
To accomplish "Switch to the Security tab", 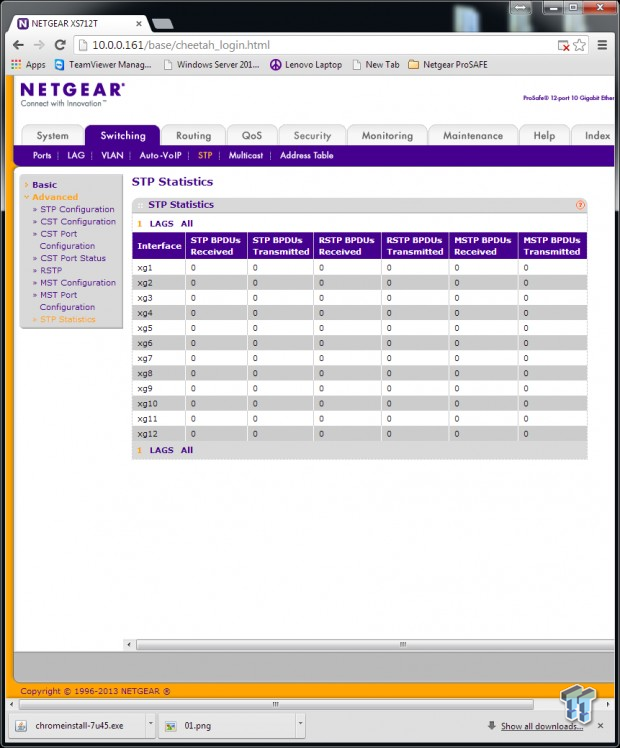I will (312, 135).
